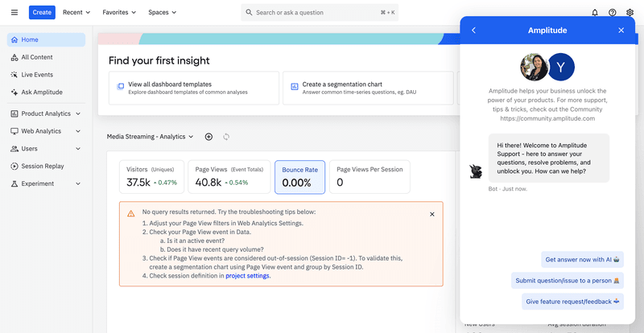644x333 pixels.
Task: Click the segmentation chart card icon
Action: (294, 87)
